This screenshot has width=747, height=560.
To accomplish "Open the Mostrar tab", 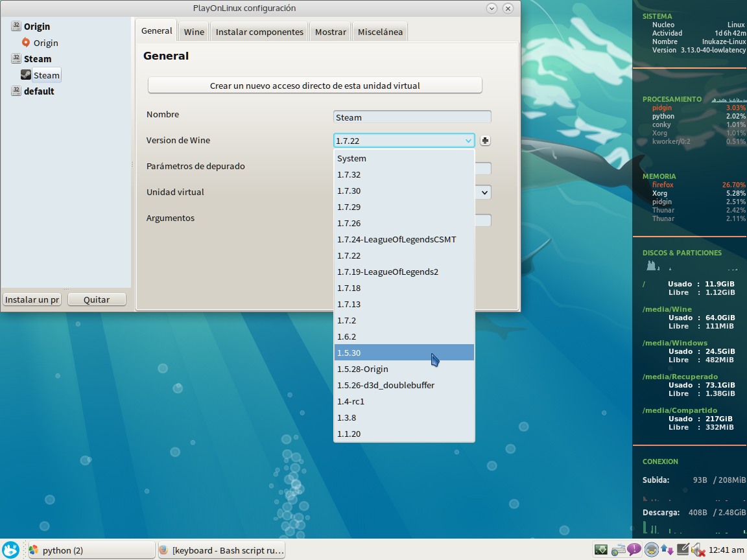I will click(x=330, y=32).
